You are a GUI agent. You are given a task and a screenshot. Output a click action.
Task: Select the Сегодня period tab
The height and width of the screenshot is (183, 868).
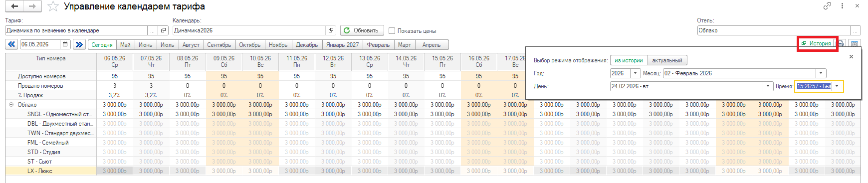pos(102,45)
